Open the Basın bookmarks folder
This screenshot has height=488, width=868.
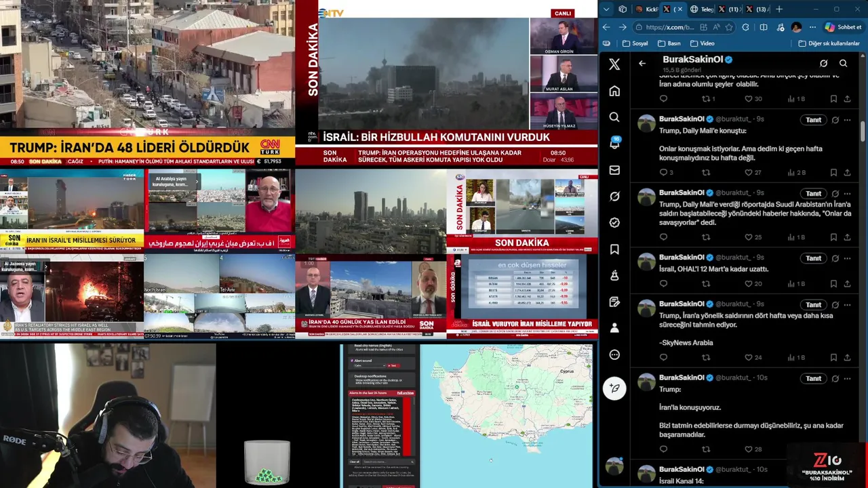pyautogui.click(x=669, y=43)
